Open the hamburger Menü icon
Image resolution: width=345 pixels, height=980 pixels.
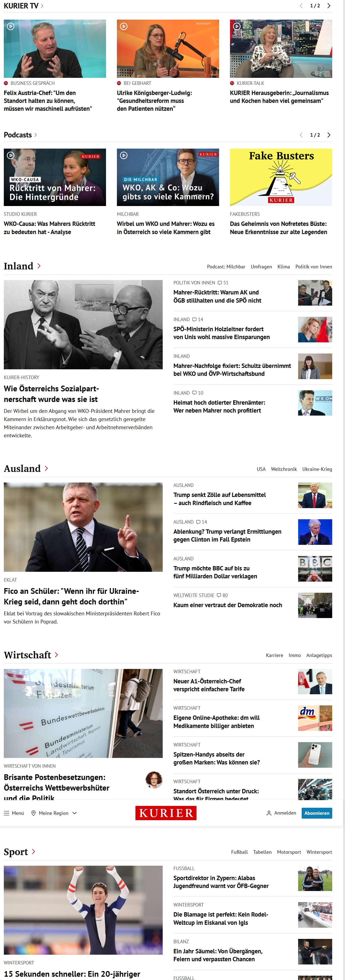pos(7,813)
